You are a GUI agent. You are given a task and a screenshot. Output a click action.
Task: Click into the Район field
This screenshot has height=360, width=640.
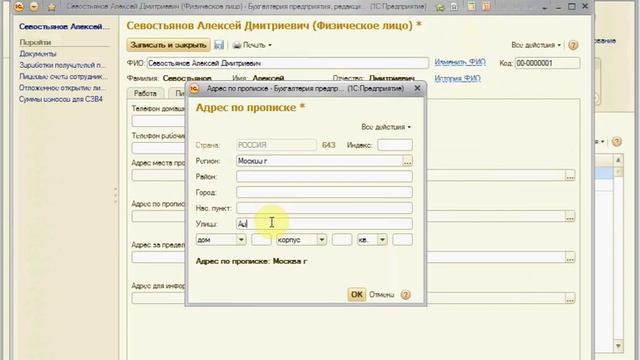click(x=324, y=176)
